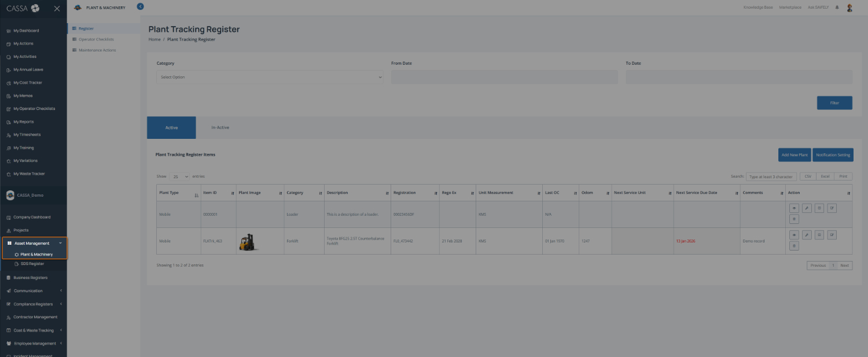Click the edit pencil icon for the Loader row
The height and width of the screenshot is (357, 868).
click(x=832, y=208)
